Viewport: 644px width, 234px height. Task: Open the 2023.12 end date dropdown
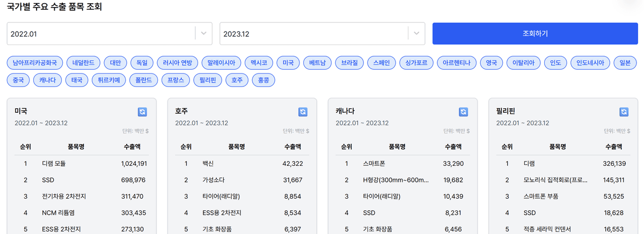[323, 33]
